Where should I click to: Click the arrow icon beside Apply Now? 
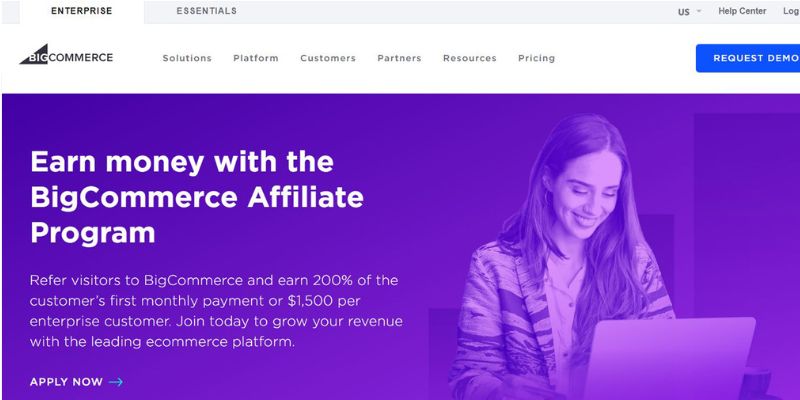(116, 382)
